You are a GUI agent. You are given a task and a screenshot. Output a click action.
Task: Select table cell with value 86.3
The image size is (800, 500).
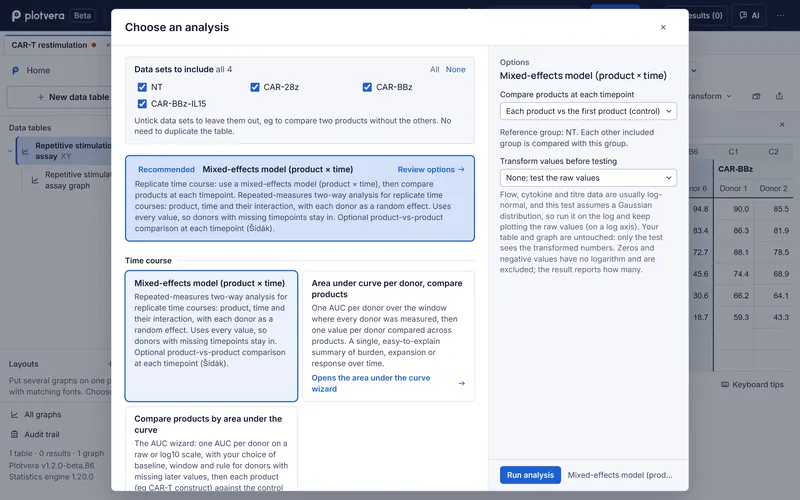[x=733, y=231]
